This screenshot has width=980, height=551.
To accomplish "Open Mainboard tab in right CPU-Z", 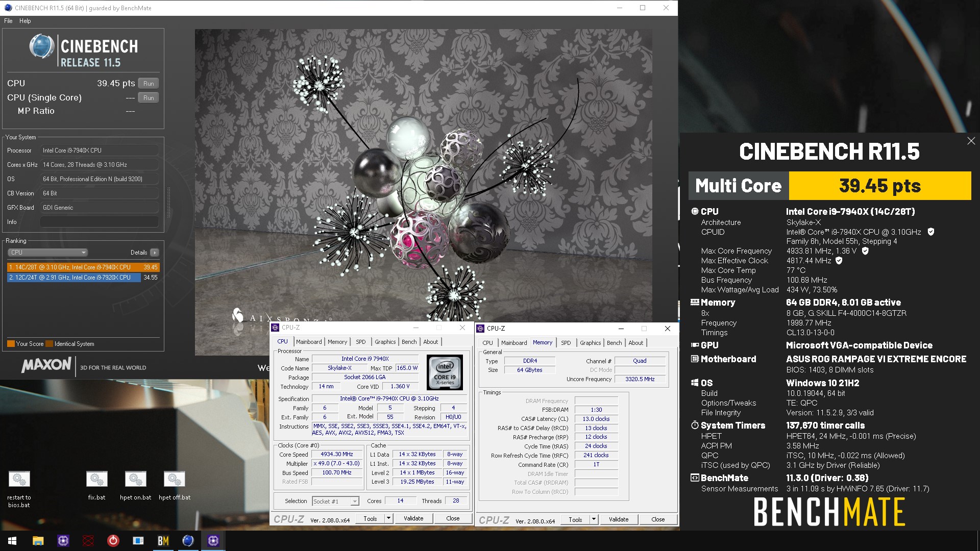I will (x=514, y=343).
